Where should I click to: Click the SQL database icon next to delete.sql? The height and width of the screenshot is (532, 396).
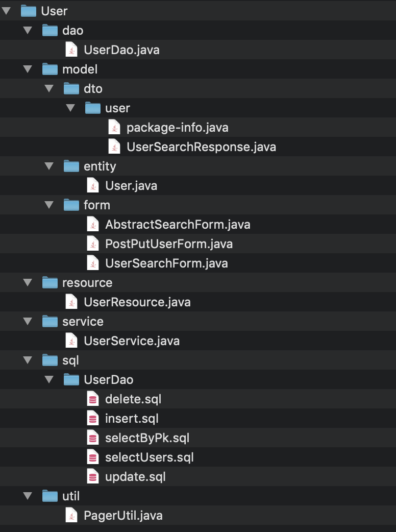pos(93,399)
